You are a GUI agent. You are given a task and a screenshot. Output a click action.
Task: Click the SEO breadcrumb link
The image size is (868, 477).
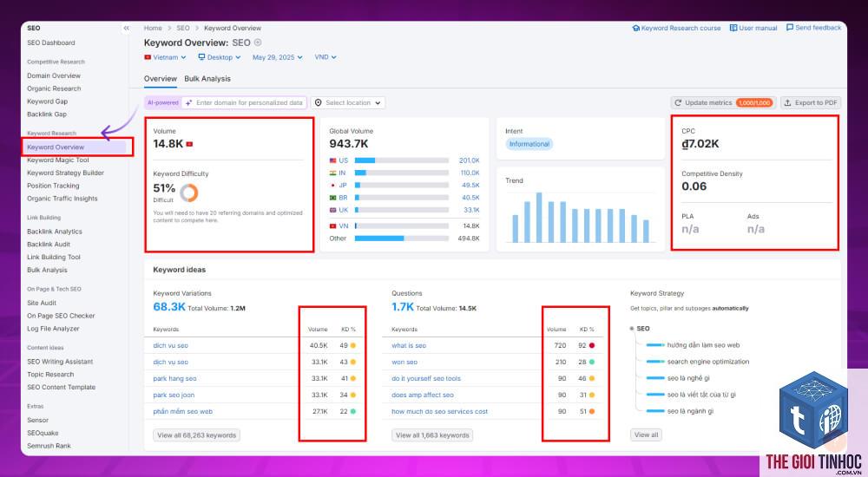pos(183,29)
